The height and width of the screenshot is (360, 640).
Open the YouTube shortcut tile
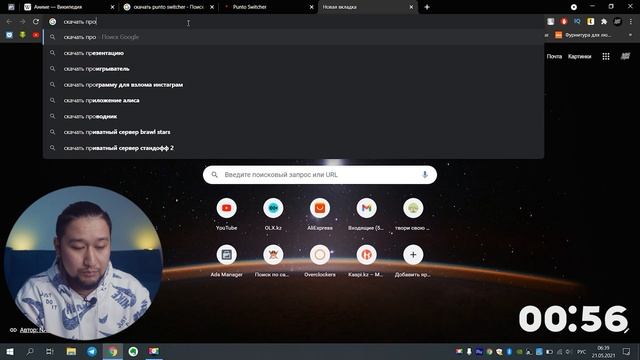click(x=227, y=214)
